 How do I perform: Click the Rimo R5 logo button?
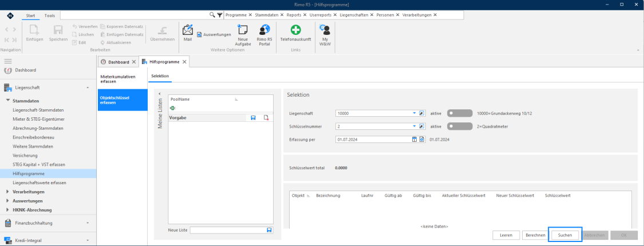point(10,15)
